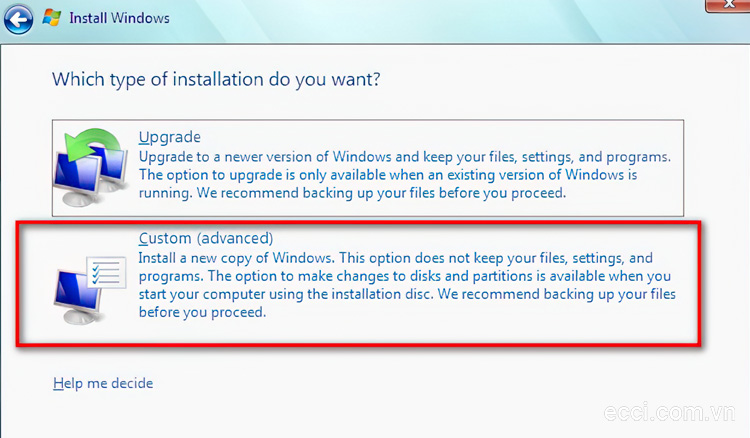Image resolution: width=750 pixels, height=438 pixels.
Task: Choose the Upgrade option title
Action: (170, 137)
